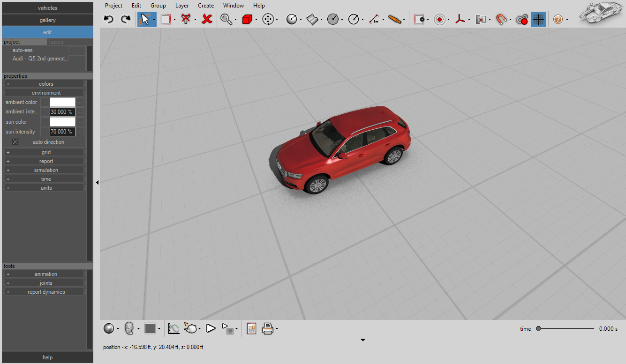Open the Layer menu
The image size is (626, 364).
tap(182, 6)
